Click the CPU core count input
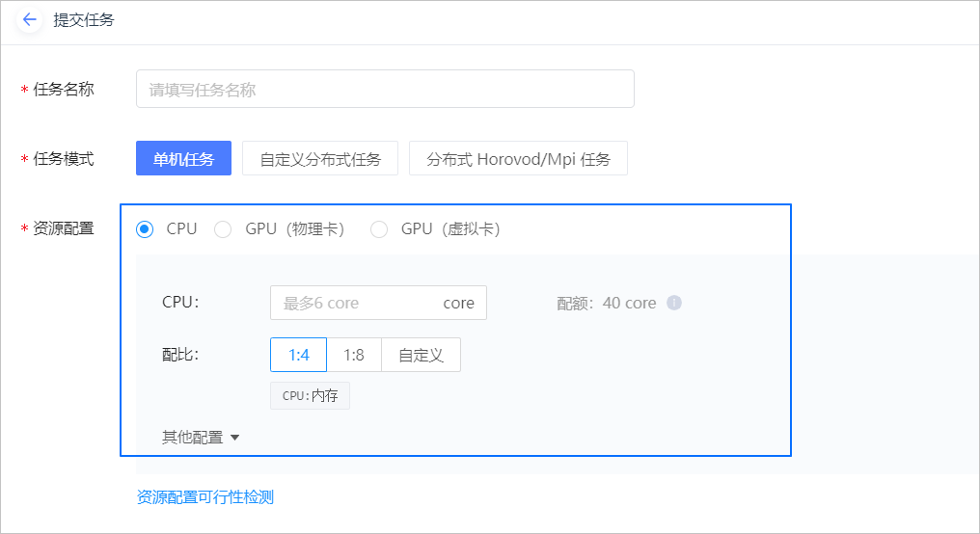 [x=378, y=303]
